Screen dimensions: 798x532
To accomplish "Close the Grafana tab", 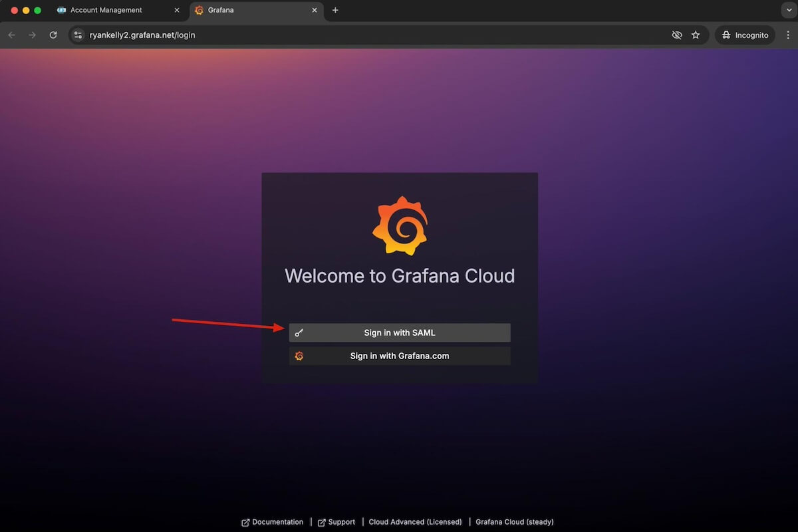I will [x=314, y=10].
